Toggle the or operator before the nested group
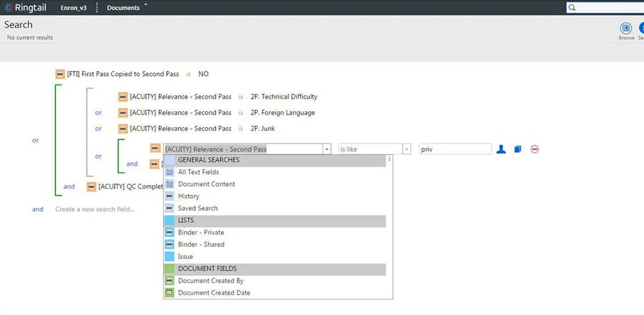The width and height of the screenshot is (644, 315). coord(98,156)
